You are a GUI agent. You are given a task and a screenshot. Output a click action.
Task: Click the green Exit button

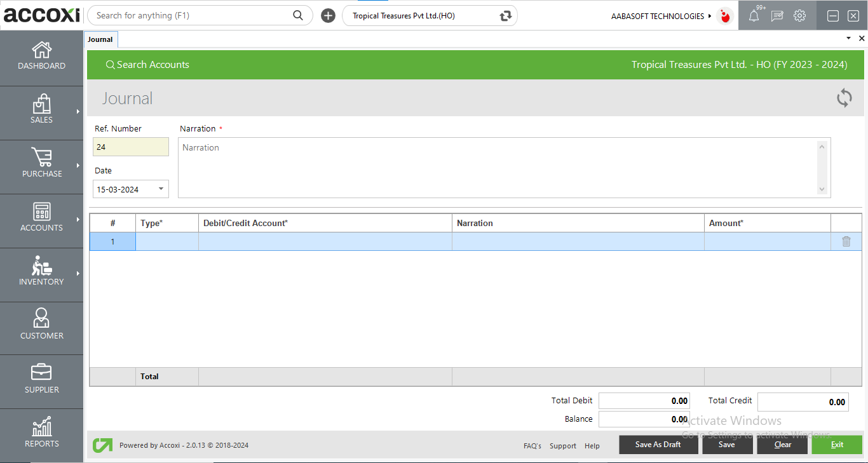(836, 445)
